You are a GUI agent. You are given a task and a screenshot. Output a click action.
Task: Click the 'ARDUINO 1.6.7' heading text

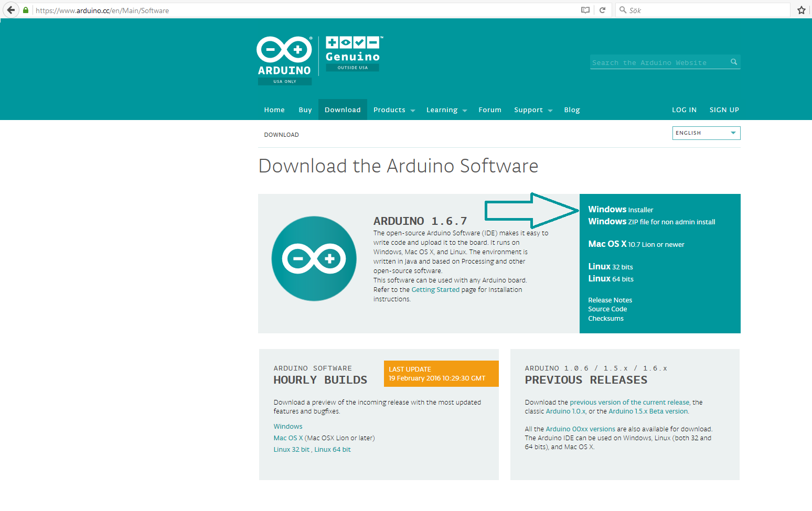420,221
